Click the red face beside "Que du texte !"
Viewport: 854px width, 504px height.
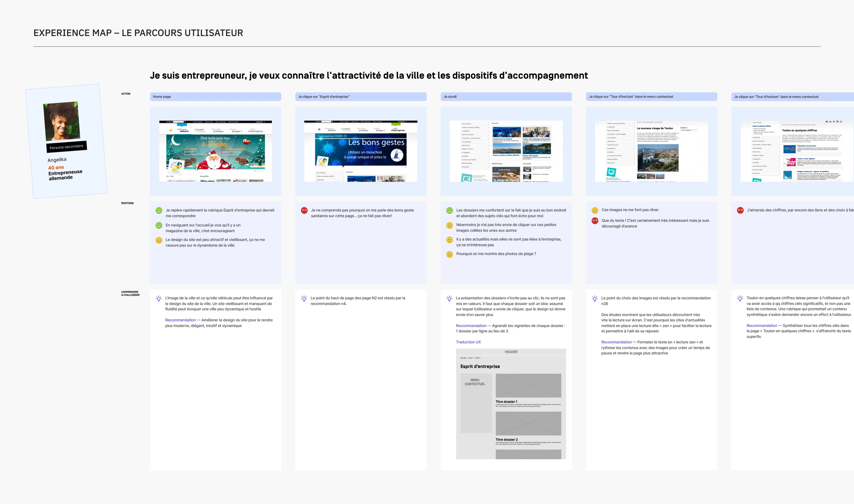[x=595, y=221]
